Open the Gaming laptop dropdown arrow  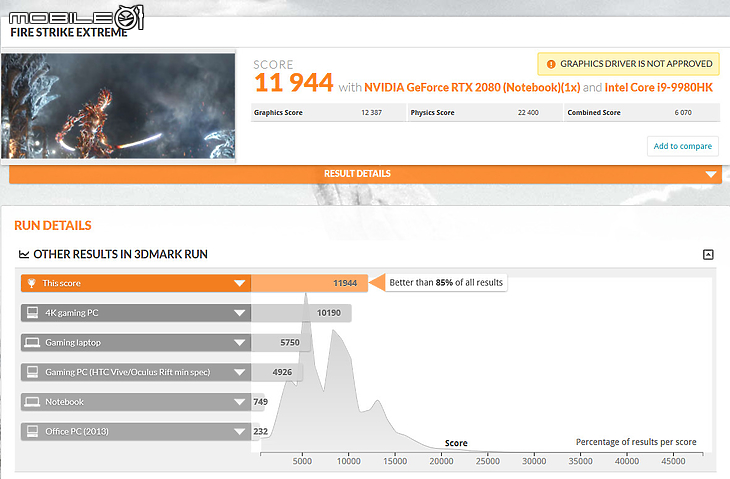pyautogui.click(x=239, y=343)
